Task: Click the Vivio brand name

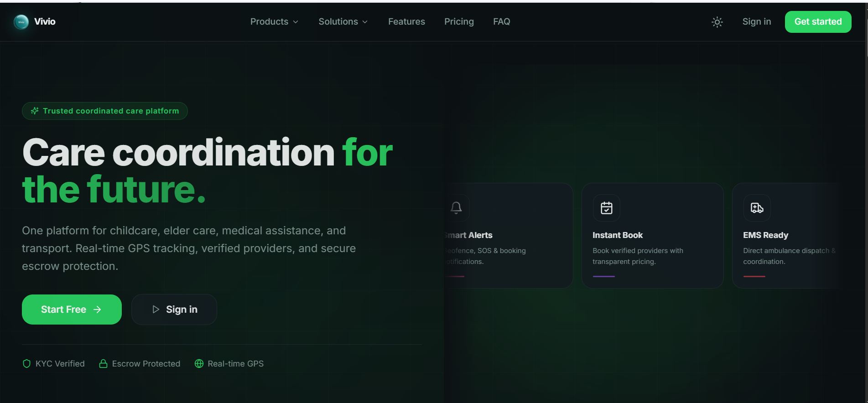Action: click(x=45, y=21)
